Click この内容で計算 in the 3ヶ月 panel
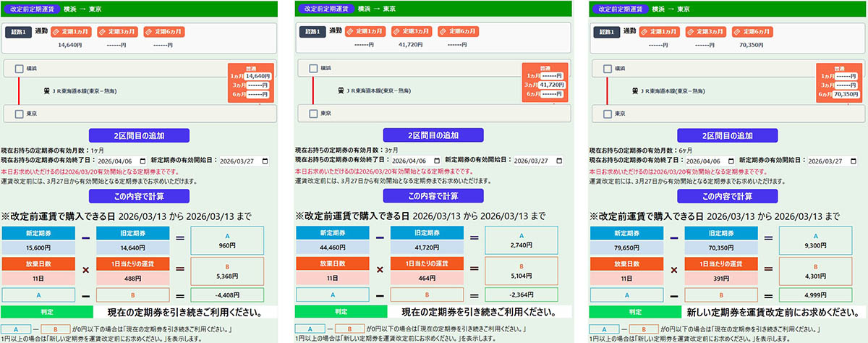The image size is (868, 343). (433, 196)
